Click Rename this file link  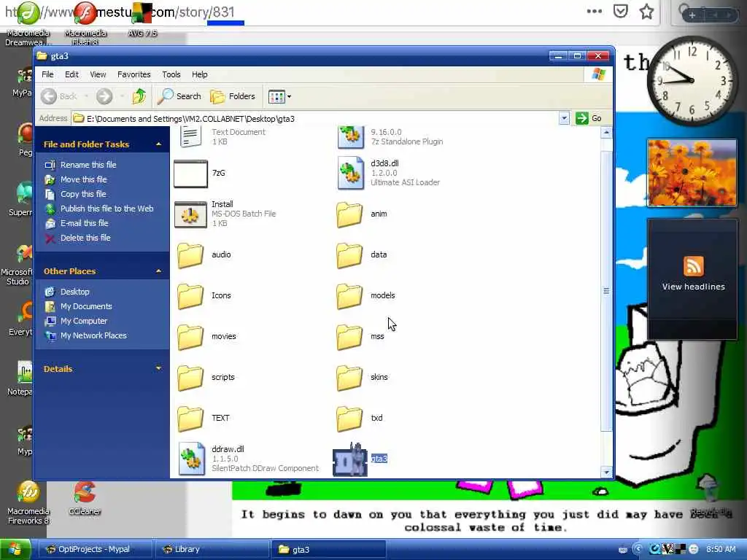point(88,165)
